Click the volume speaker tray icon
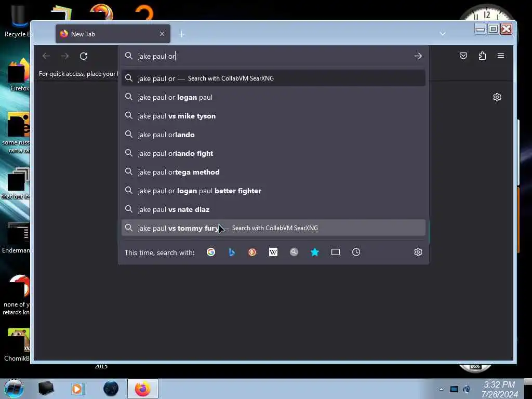532x399 pixels. 467,390
